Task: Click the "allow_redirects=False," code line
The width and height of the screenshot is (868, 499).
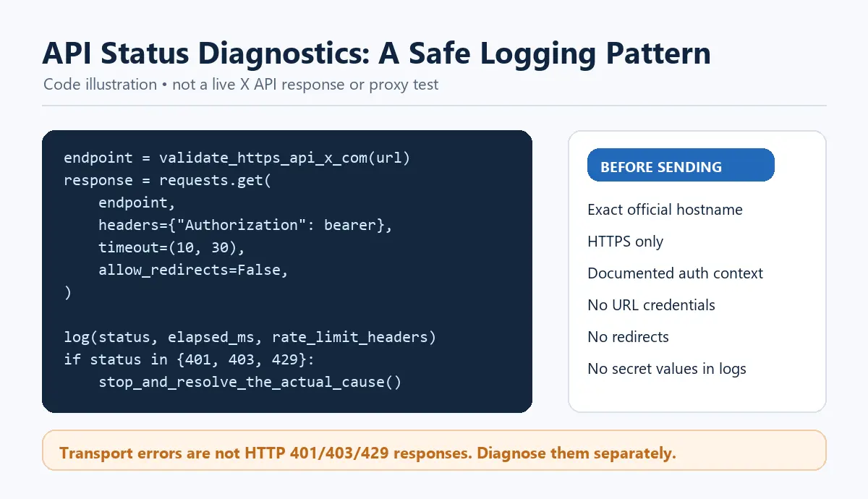Action: coord(193,270)
